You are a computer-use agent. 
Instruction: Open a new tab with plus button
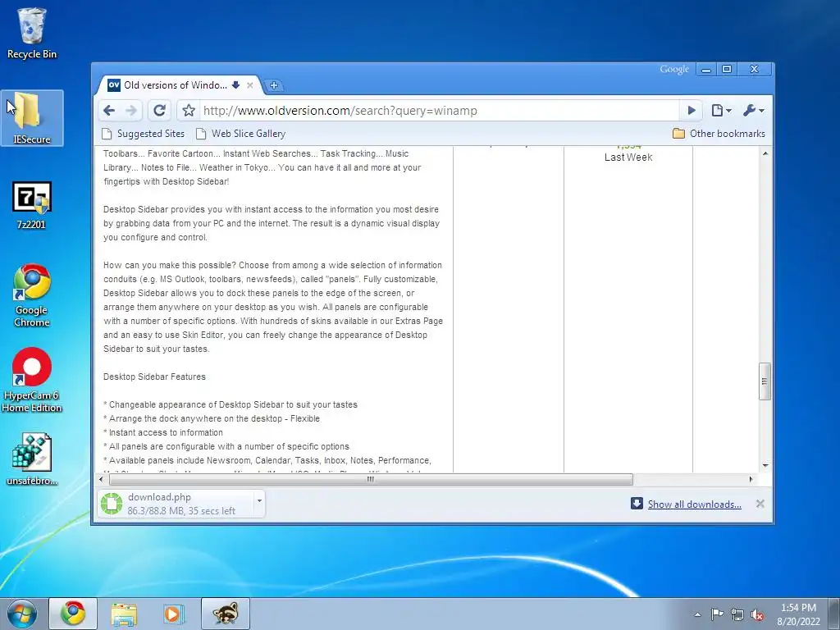tap(274, 85)
